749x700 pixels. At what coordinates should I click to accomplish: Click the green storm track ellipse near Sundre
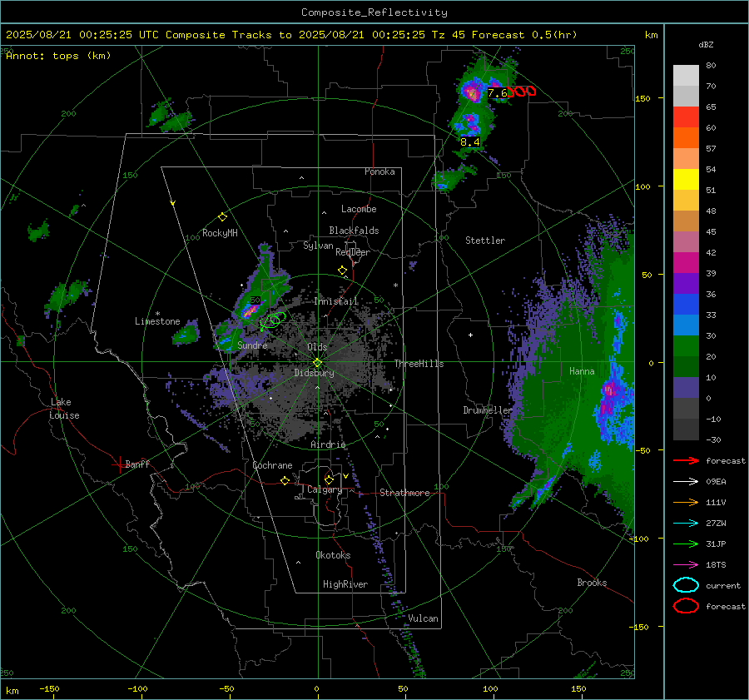click(x=274, y=320)
